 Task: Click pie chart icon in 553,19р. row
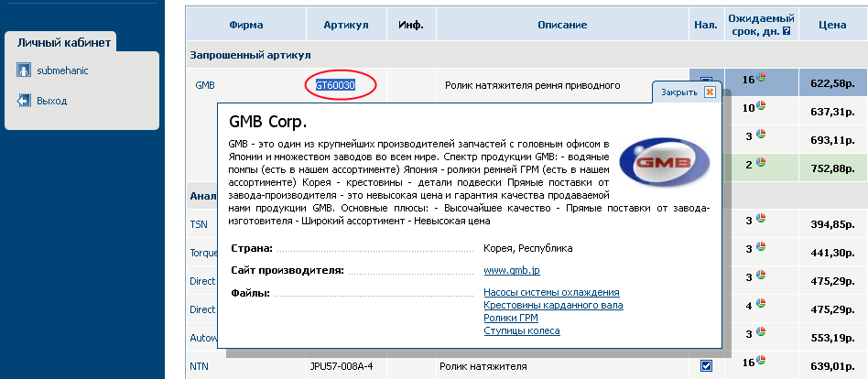(761, 331)
